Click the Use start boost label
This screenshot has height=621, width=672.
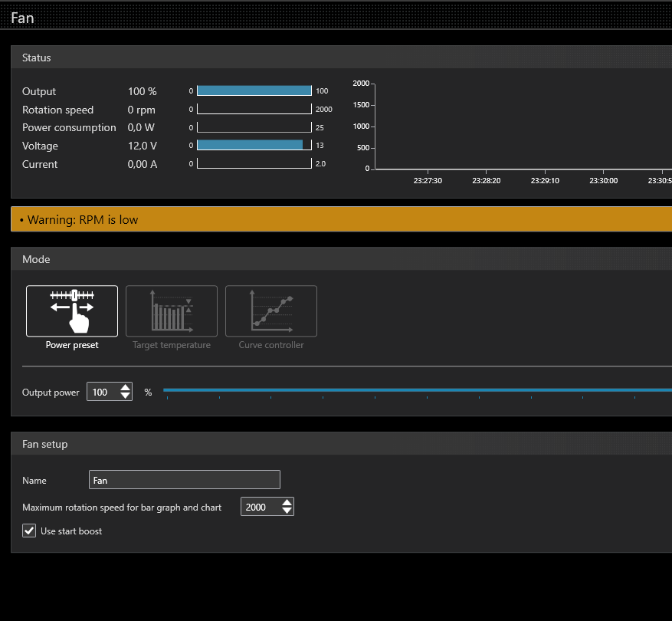71,531
